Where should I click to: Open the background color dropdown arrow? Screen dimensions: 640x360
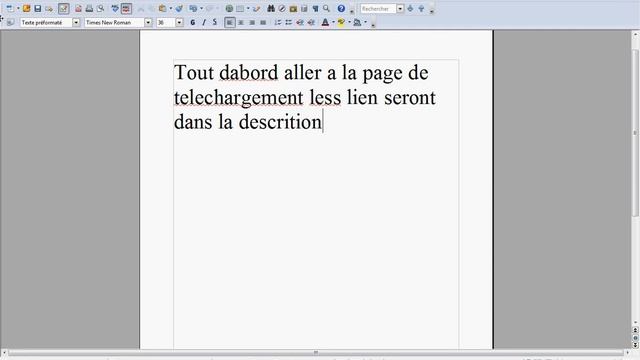point(366,22)
